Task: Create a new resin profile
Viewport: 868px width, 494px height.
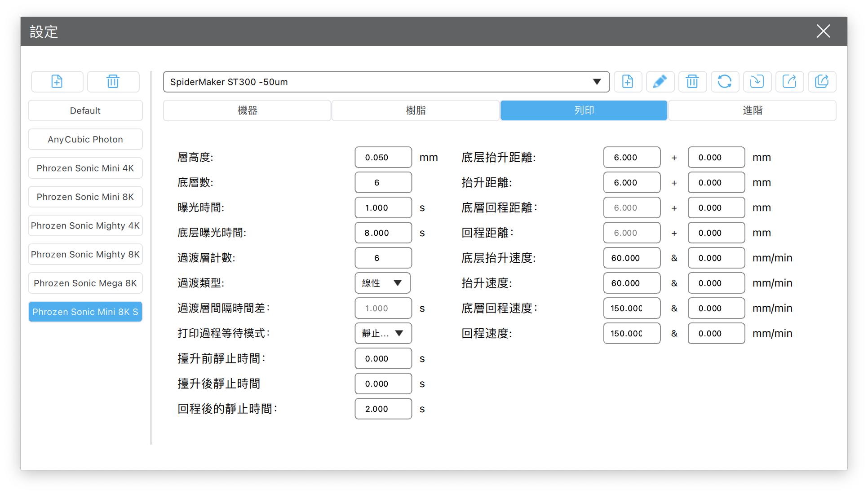Action: pyautogui.click(x=628, y=82)
